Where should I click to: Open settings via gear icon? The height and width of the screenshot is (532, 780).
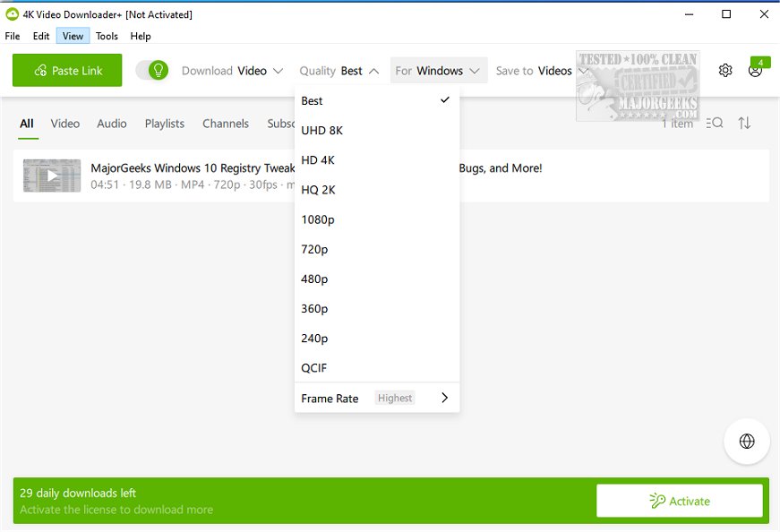(x=725, y=70)
